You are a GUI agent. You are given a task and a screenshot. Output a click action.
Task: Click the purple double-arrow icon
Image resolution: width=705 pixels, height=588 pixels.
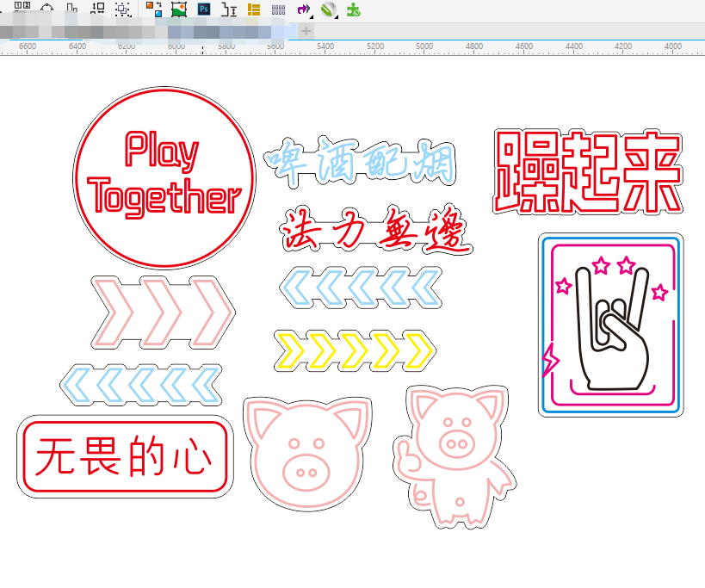(304, 9)
